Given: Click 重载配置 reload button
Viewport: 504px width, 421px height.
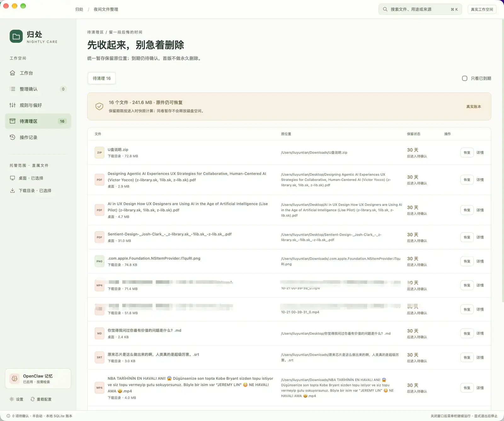Looking at the screenshot, I should (x=41, y=399).
